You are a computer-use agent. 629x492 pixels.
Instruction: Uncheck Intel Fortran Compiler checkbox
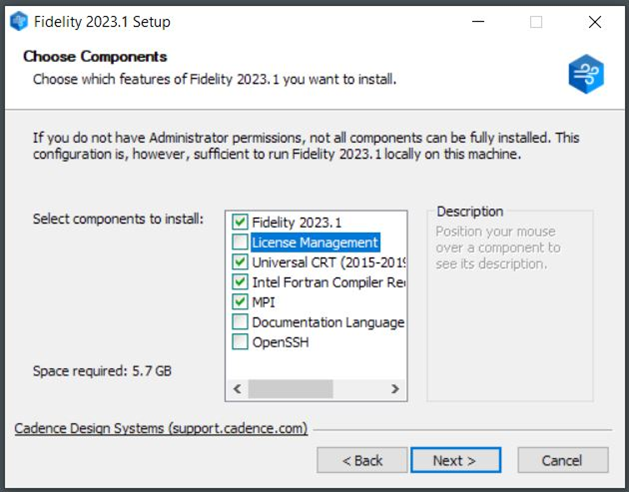click(240, 282)
